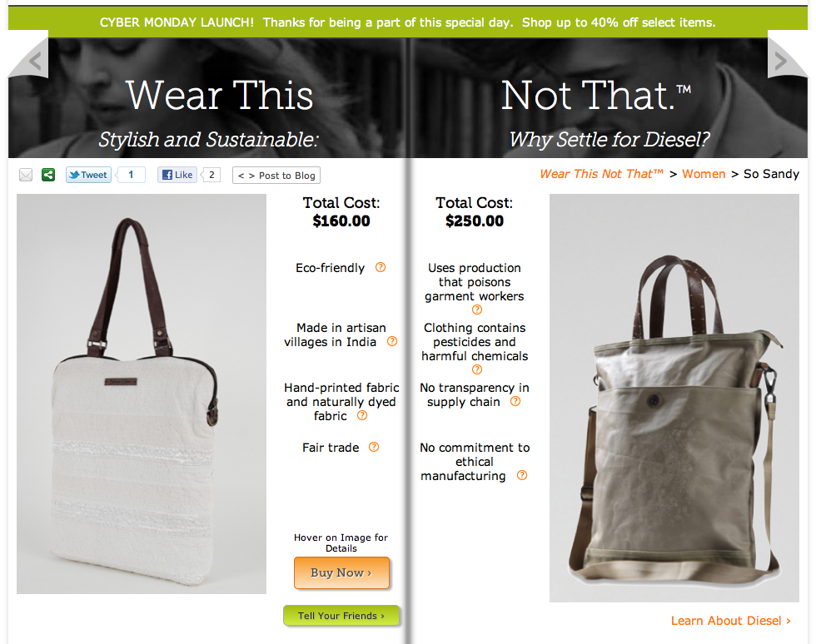Click the Tweet button
The width and height of the screenshot is (816, 644).
[x=88, y=175]
